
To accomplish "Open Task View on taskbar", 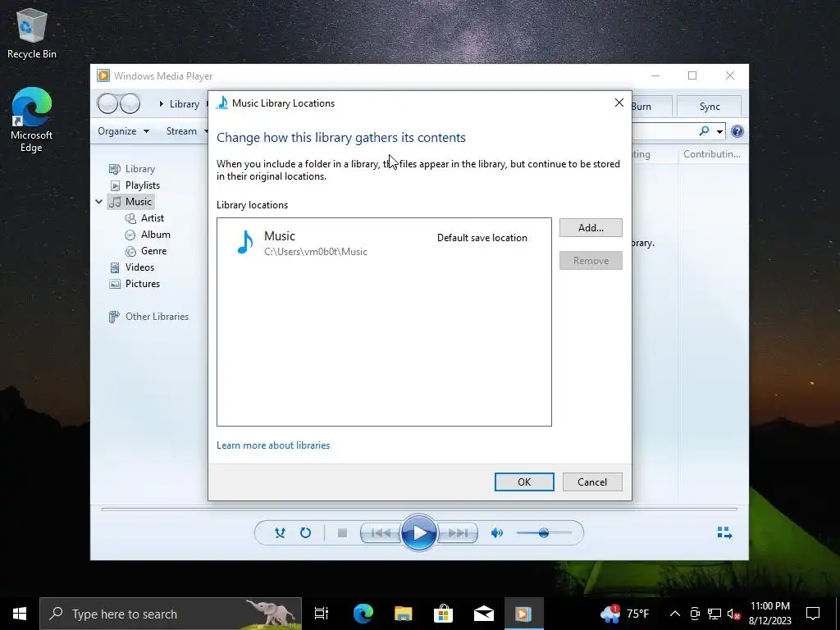I will (x=322, y=614).
